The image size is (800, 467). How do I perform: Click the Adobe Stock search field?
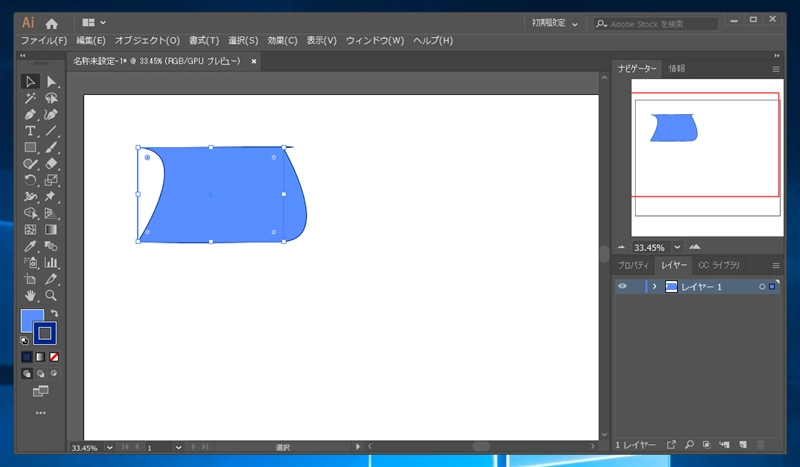click(656, 23)
